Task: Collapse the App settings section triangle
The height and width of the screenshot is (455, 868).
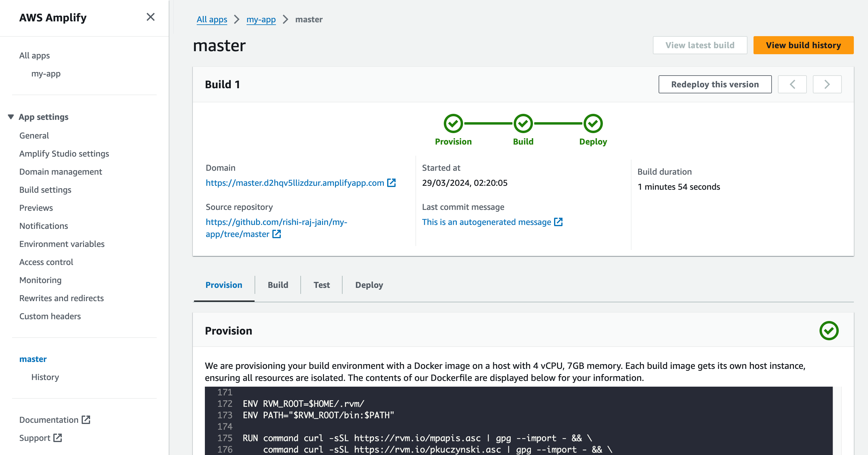Action: coord(11,117)
